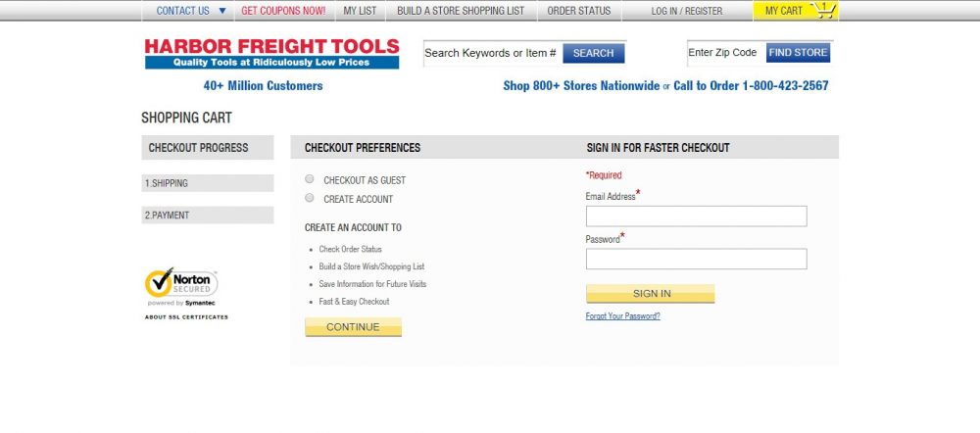Select Checkout as Guest radio button
The height and width of the screenshot is (433, 980).
[x=310, y=179]
